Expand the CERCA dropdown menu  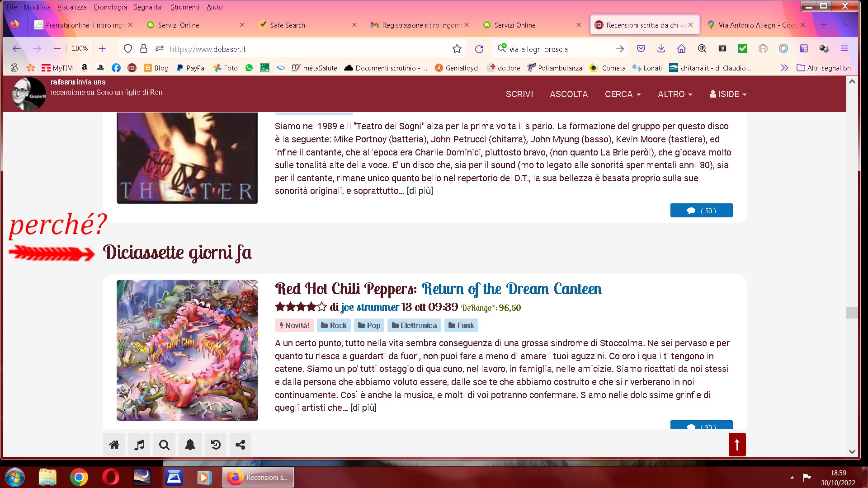tap(623, 94)
